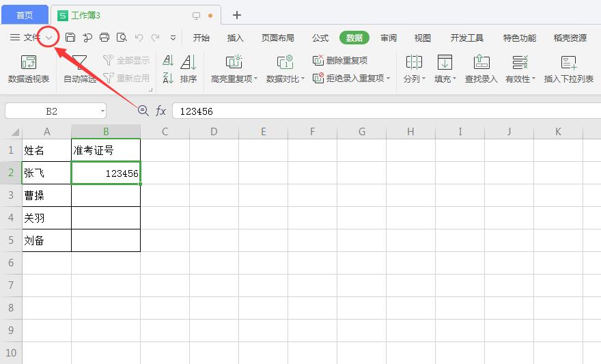Click the 排序 sort button
This screenshot has width=601, height=364.
188,69
